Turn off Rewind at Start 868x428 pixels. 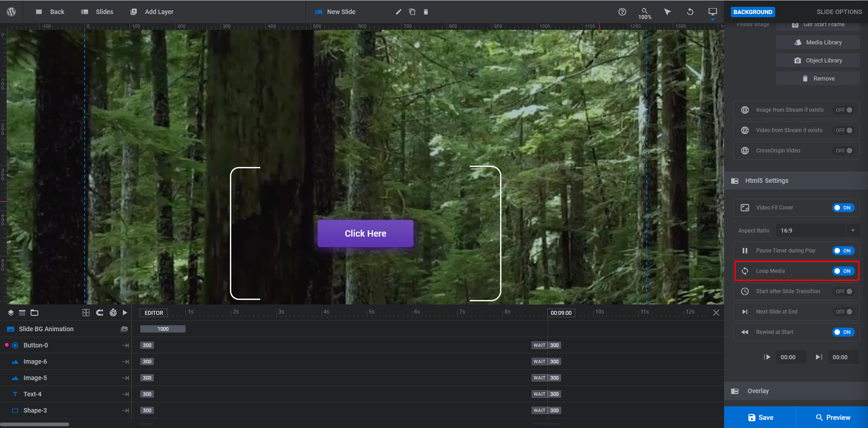tap(844, 332)
